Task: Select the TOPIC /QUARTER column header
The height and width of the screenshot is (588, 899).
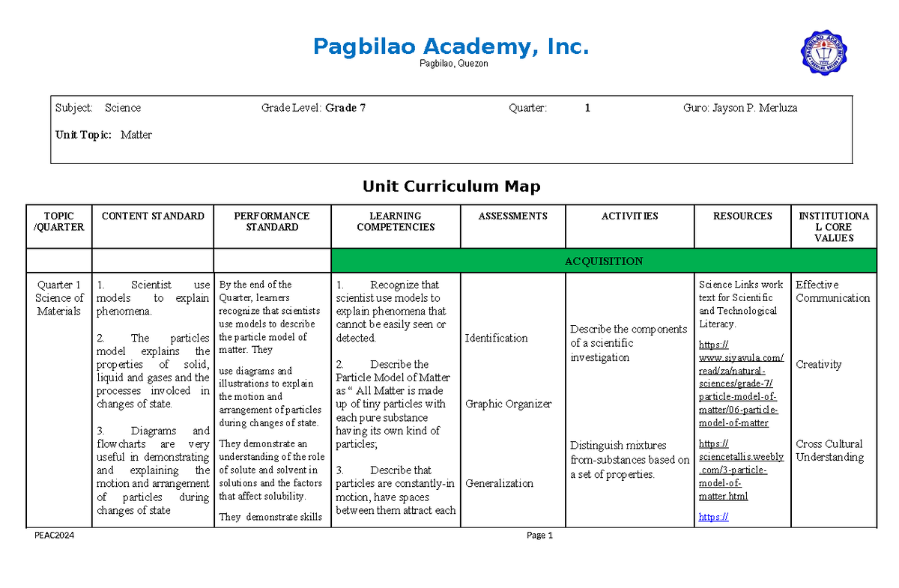Action: [58, 221]
